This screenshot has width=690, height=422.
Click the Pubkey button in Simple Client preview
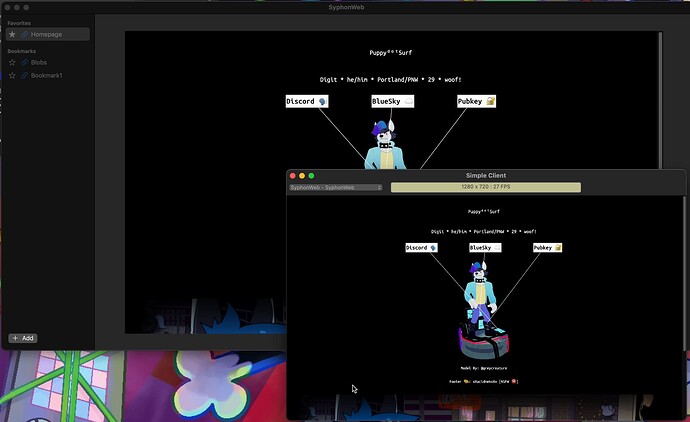547,248
